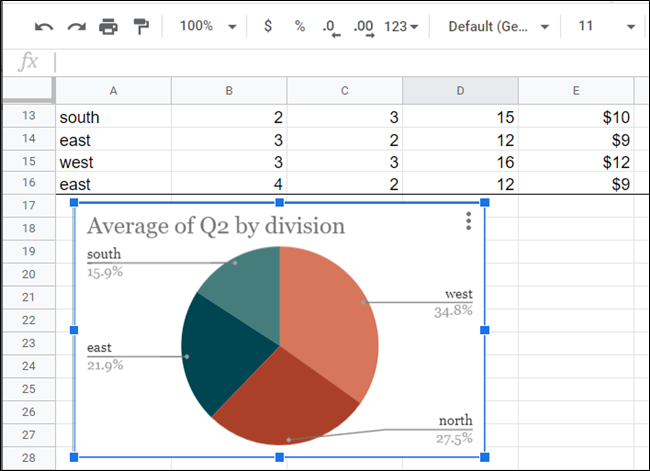650x471 pixels.
Task: Click chart's middle-left resize handle
Action: pyautogui.click(x=74, y=330)
